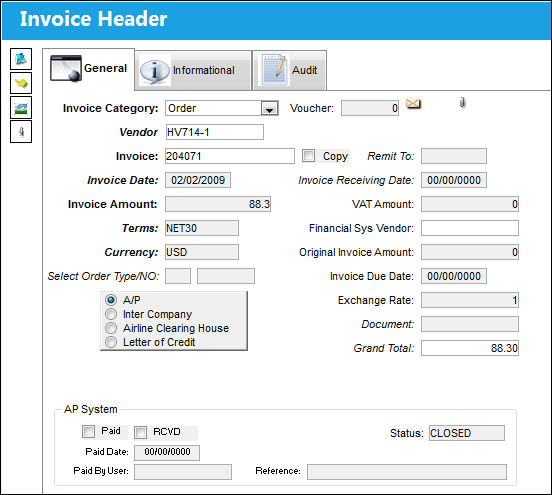Open the Informational tab

pyautogui.click(x=193, y=70)
